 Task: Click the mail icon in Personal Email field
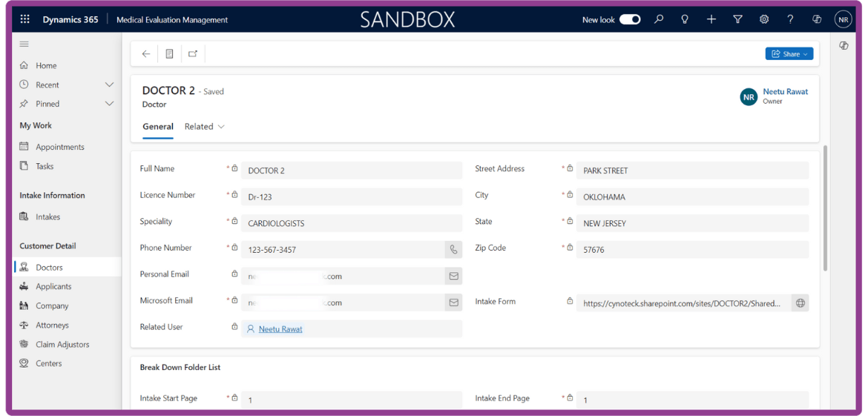[x=453, y=276]
